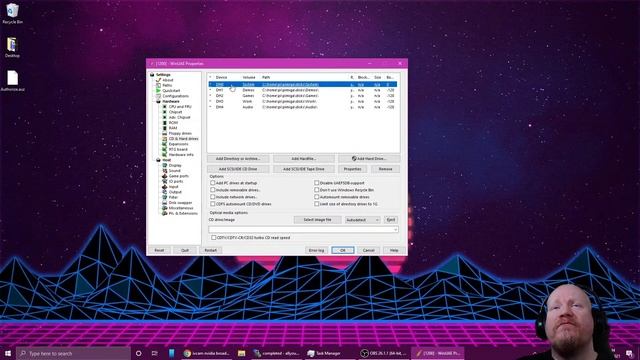Collapse the Hardware tree group

158,101
